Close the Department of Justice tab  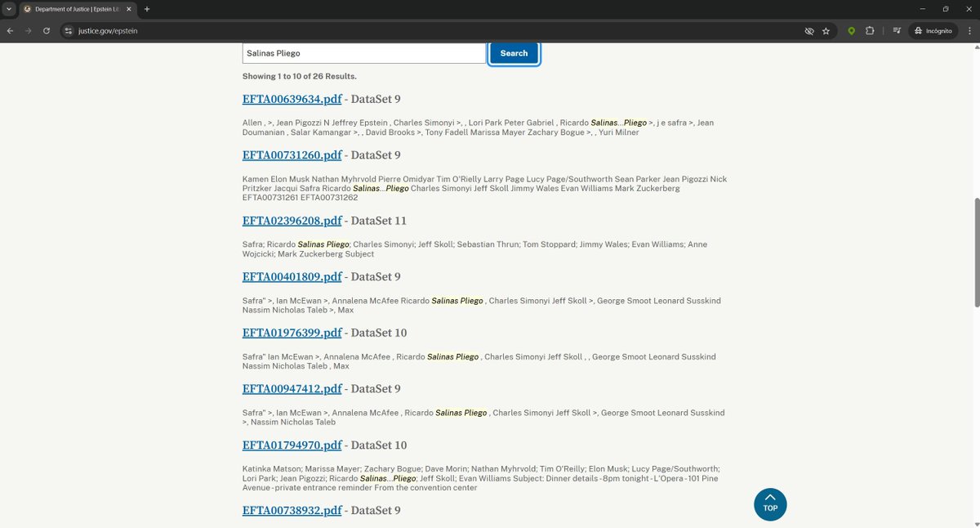tap(128, 9)
